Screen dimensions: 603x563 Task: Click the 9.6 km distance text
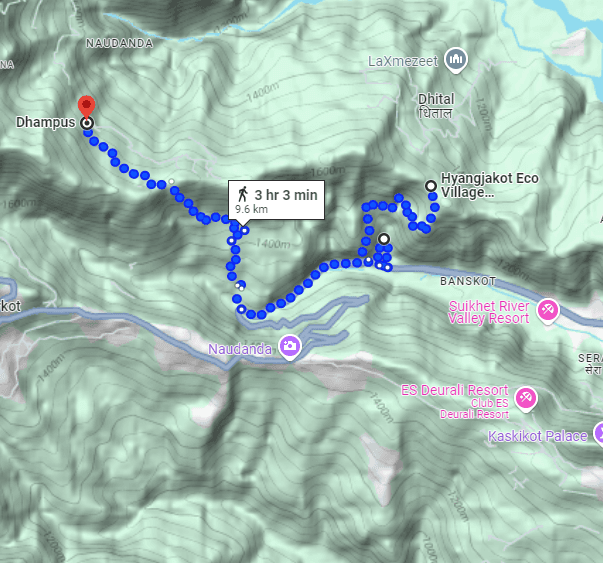tap(252, 209)
